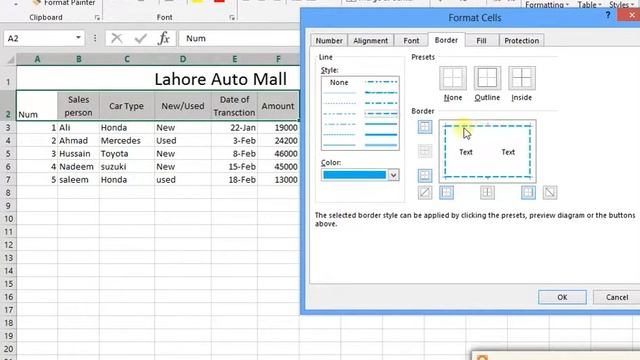
Task: Click the cell containing 46000
Action: click(x=278, y=153)
